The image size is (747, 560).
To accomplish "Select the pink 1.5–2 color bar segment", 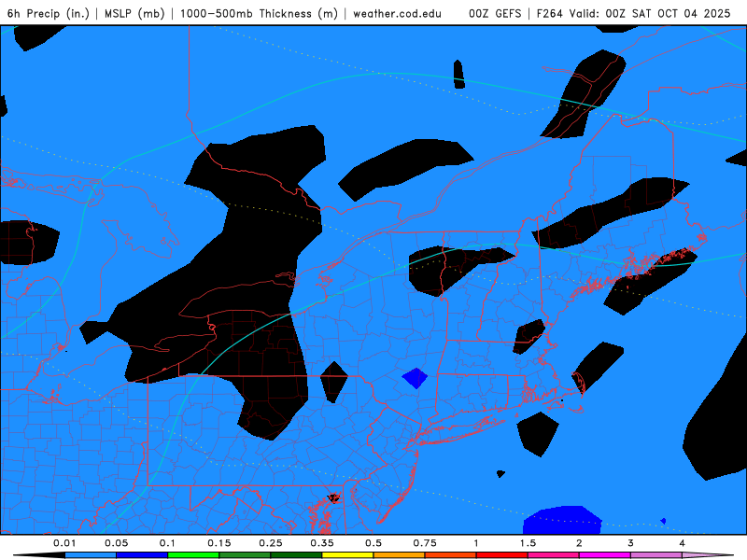I will pos(554,555).
